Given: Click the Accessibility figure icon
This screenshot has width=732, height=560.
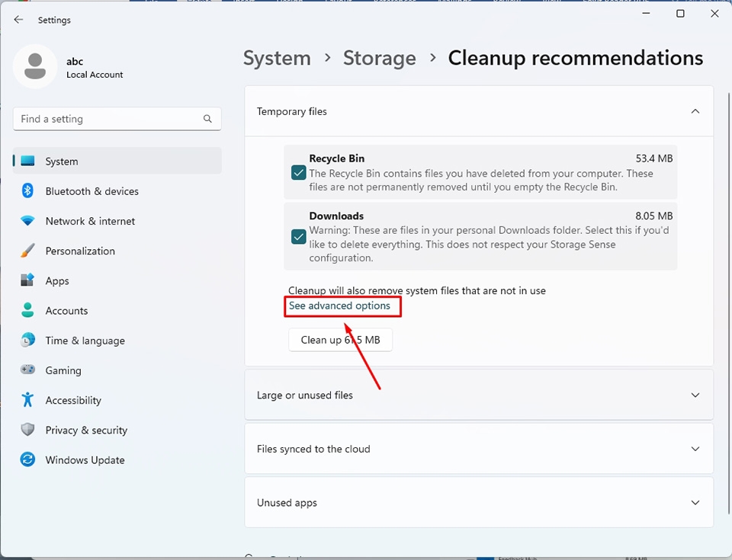Looking at the screenshot, I should click(x=27, y=400).
